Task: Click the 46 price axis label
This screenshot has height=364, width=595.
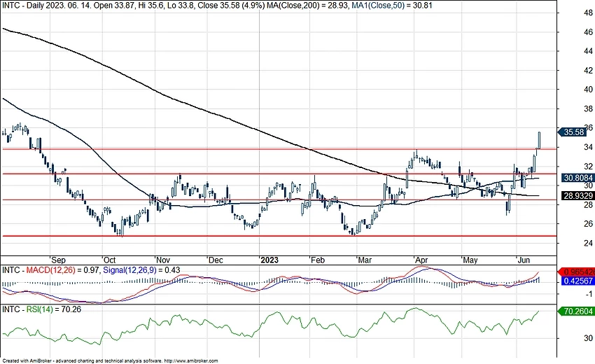Action: (588, 32)
